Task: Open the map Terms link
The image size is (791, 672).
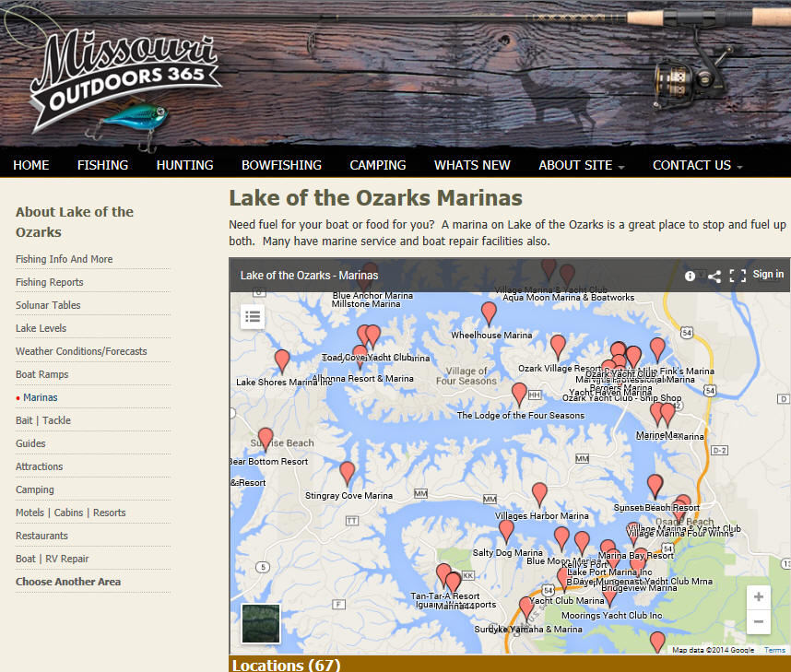Action: click(x=774, y=650)
